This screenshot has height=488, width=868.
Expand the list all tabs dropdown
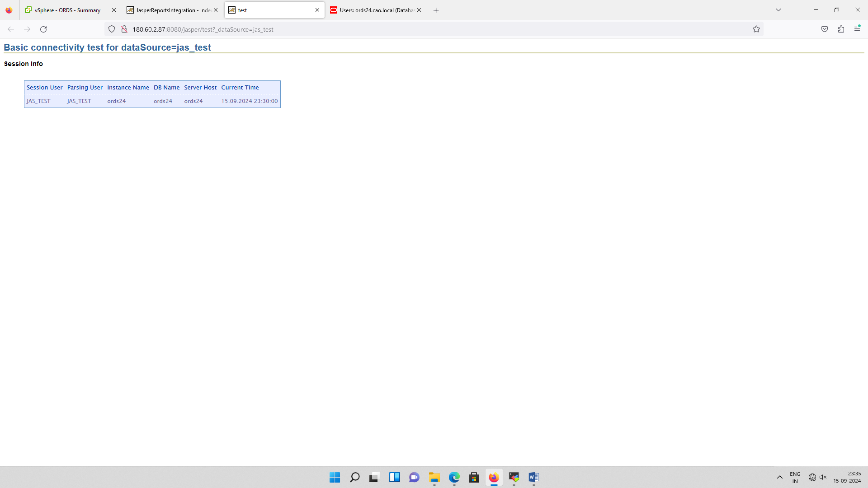778,10
